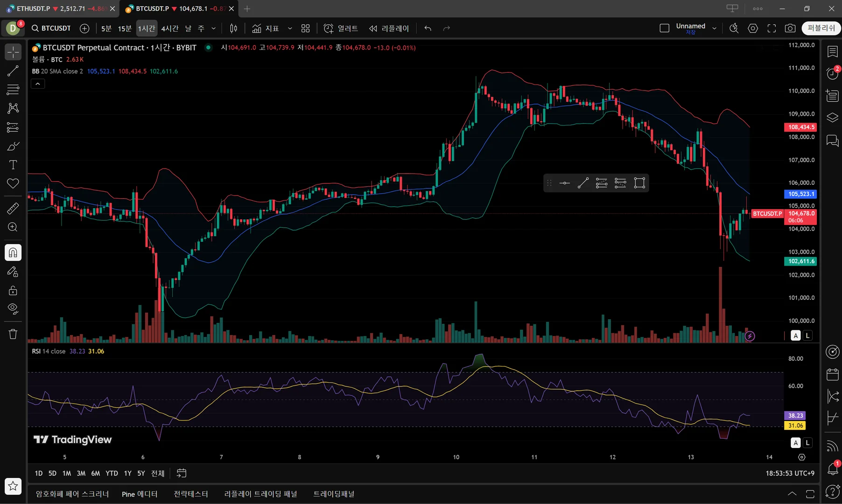Open the object tree layers panel
Screen dimensions: 842x504
tap(833, 118)
